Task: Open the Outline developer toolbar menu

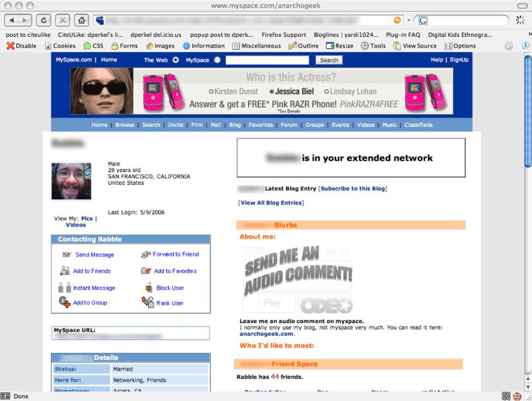Action: 304,46
